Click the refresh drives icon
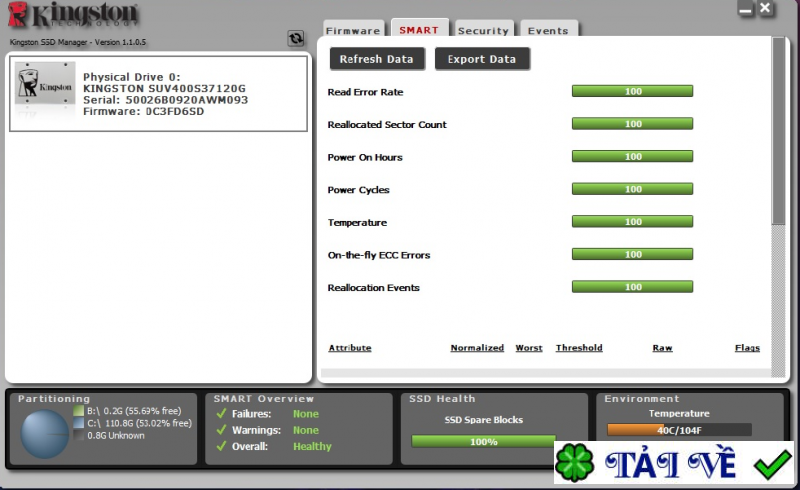 pos(296,38)
